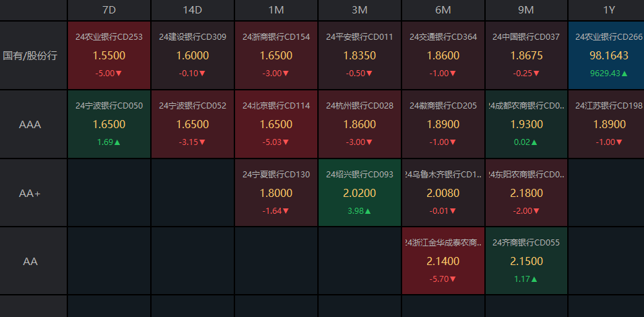Image resolution: width=644 pixels, height=317 pixels.
Task: Open the blue 24农业银行CD266 cell
Action: [606, 55]
